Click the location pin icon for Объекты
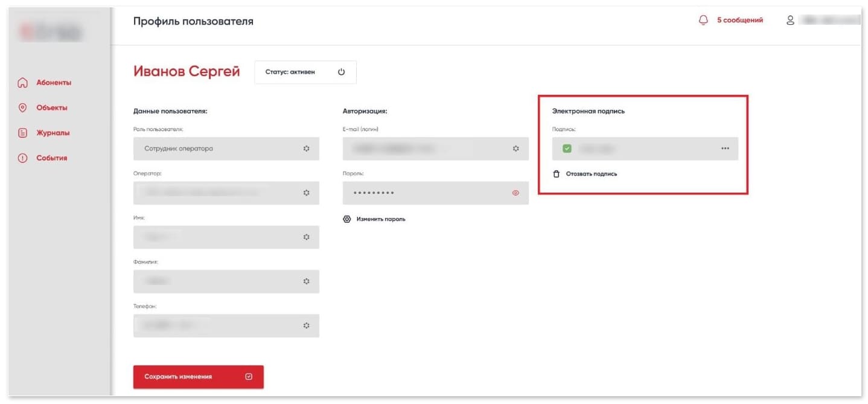 pyautogui.click(x=23, y=107)
